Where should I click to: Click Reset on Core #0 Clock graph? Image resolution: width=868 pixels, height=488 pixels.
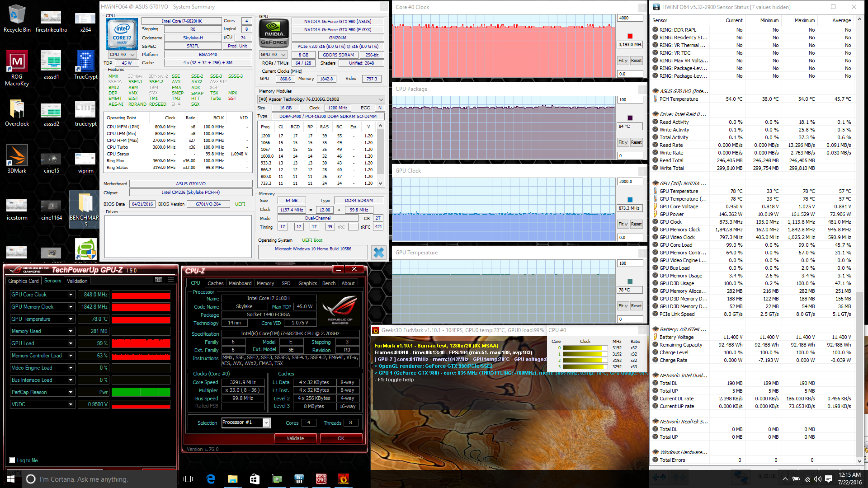pyautogui.click(x=636, y=61)
